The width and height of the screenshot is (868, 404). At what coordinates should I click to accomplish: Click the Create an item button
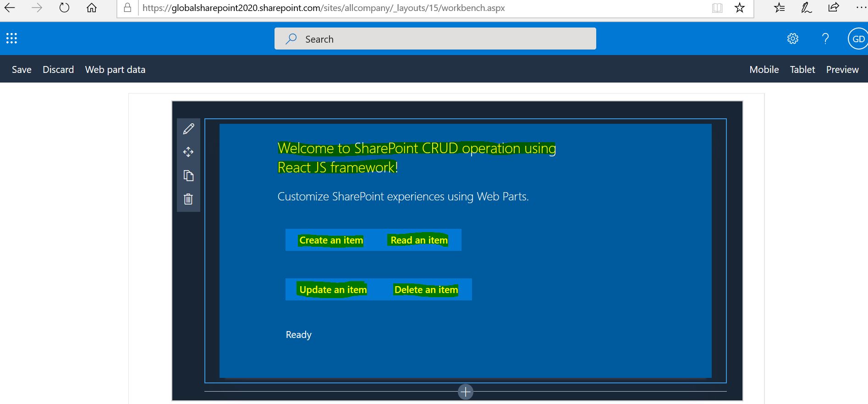click(331, 240)
